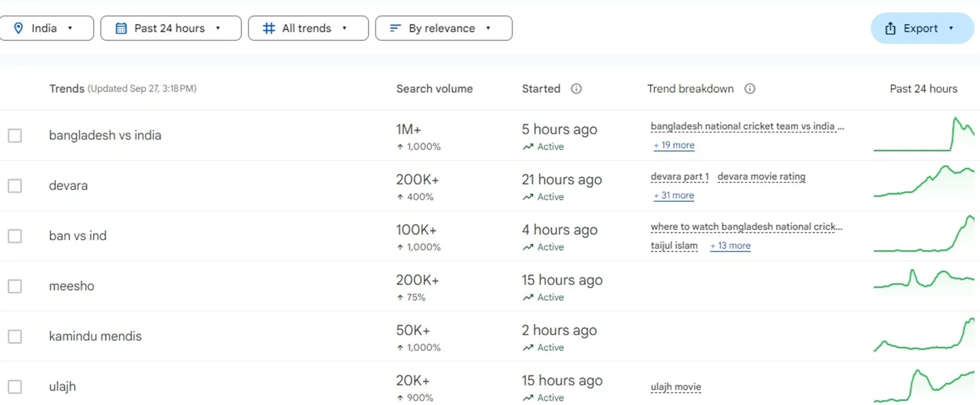Open the +31 more link for devara
Image resolution: width=980 pixels, height=405 pixels.
[x=674, y=195]
